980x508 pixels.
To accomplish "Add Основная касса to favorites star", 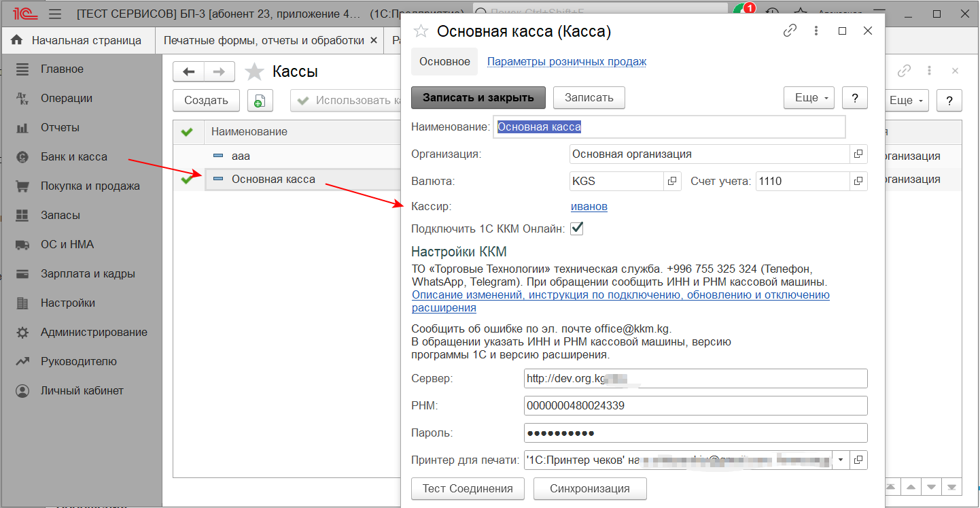I will point(421,31).
